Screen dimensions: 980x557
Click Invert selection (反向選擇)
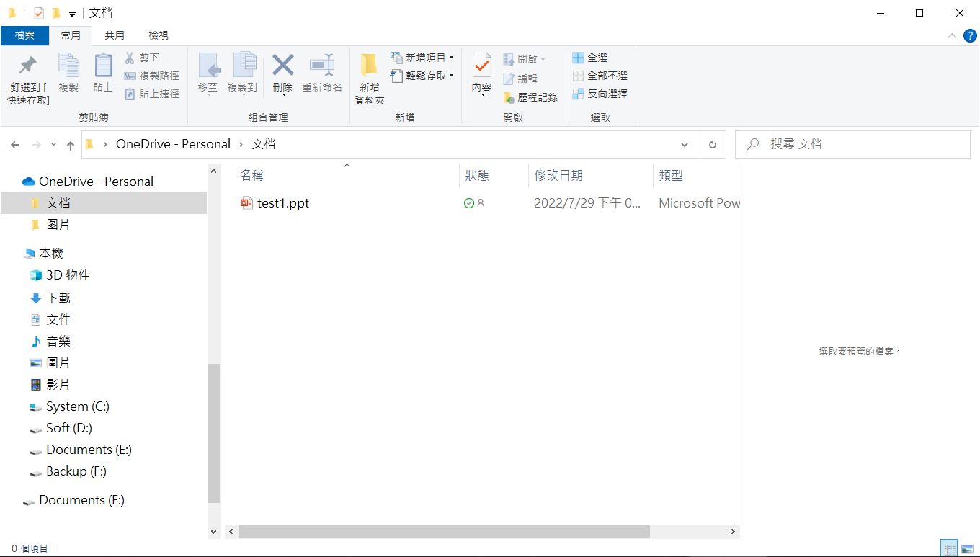pos(600,94)
